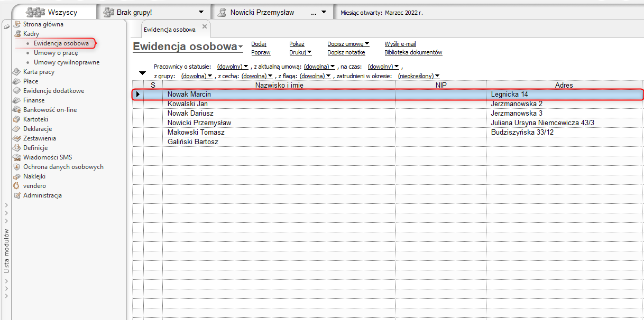644x320 pixels.
Task: Open the z grupy (dowolna) filter
Action: [x=197, y=76]
